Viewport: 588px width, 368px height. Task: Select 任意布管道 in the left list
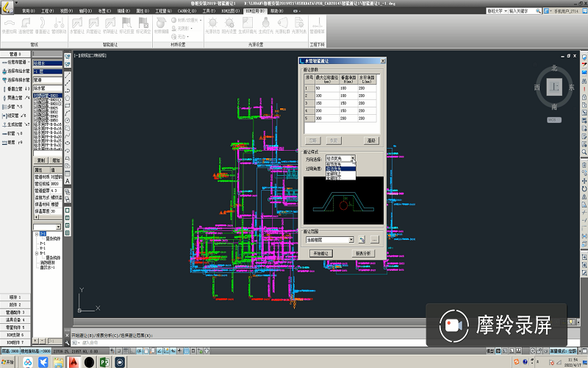15,62
